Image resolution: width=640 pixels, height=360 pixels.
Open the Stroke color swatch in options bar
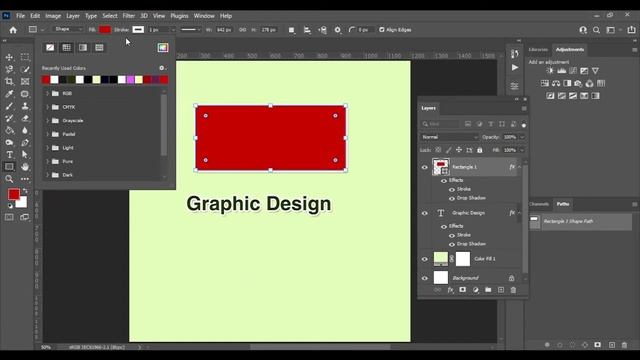(x=138, y=30)
